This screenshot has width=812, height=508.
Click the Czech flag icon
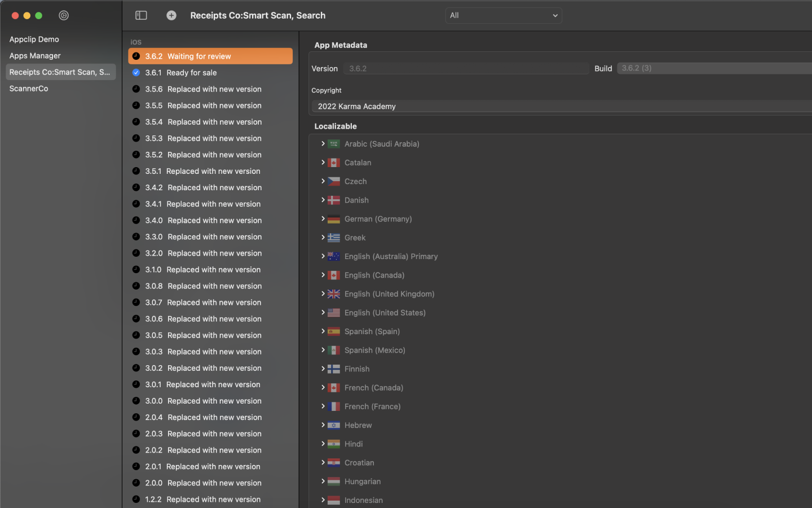pyautogui.click(x=334, y=181)
